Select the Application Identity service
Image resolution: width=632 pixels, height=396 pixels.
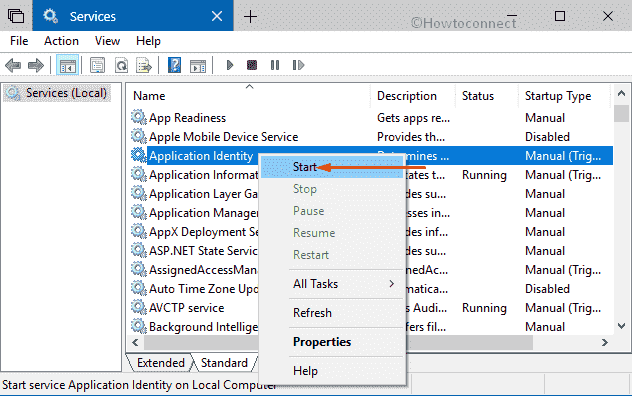tap(201, 156)
